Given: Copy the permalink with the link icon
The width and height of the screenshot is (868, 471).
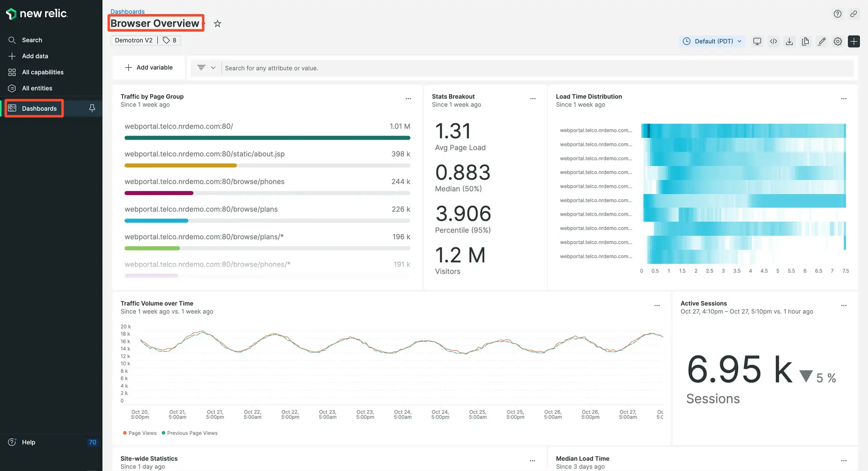Looking at the screenshot, I should point(854,14).
